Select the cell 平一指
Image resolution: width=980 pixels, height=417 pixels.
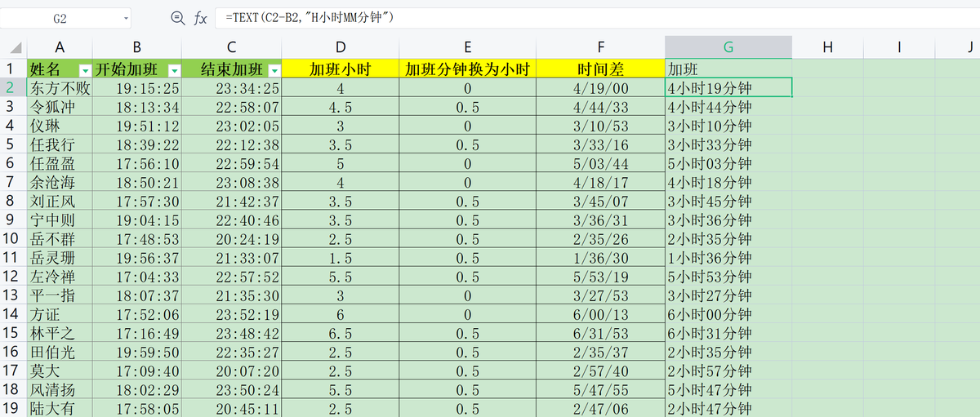point(60,295)
